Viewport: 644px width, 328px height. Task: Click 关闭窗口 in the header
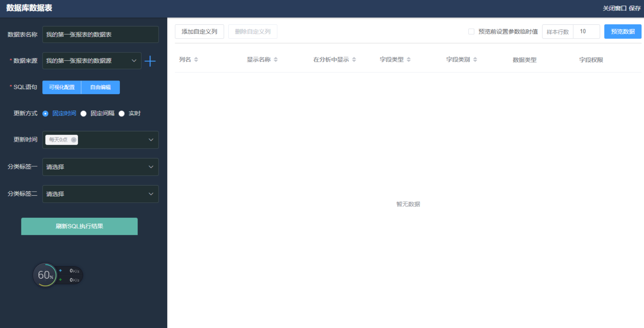tap(615, 8)
